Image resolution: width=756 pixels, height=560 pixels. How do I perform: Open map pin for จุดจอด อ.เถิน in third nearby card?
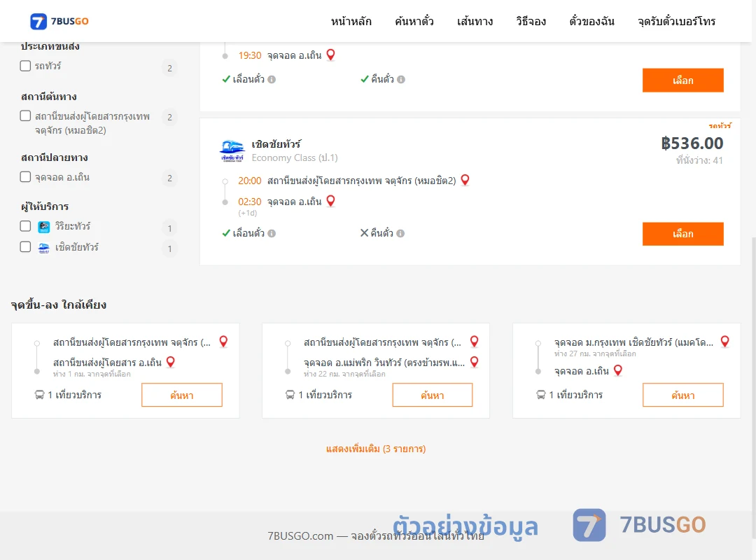[x=618, y=370]
